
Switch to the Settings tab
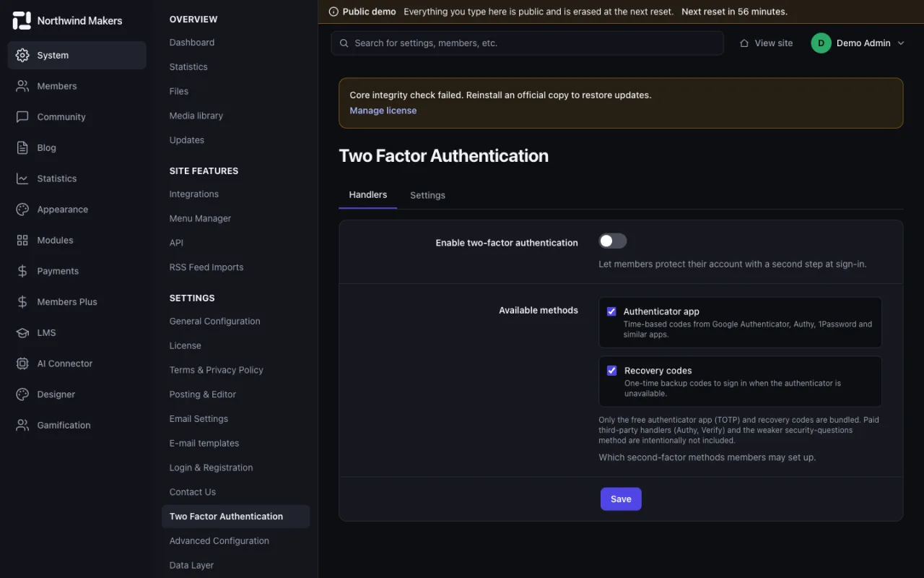tap(427, 195)
